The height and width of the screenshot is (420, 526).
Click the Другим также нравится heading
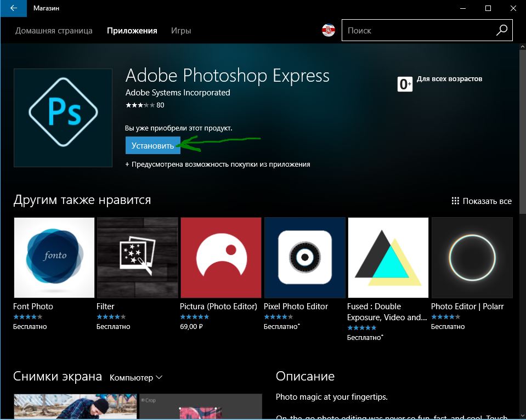tap(82, 200)
